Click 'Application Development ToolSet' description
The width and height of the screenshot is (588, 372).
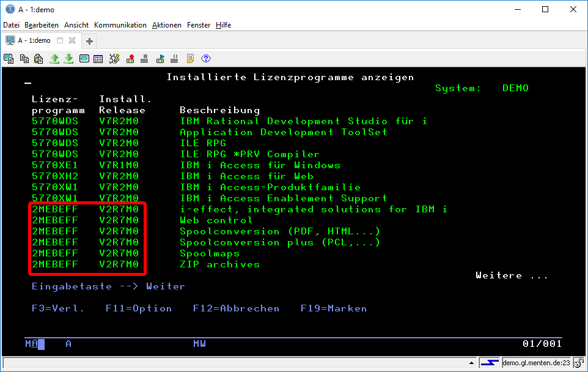pos(284,132)
